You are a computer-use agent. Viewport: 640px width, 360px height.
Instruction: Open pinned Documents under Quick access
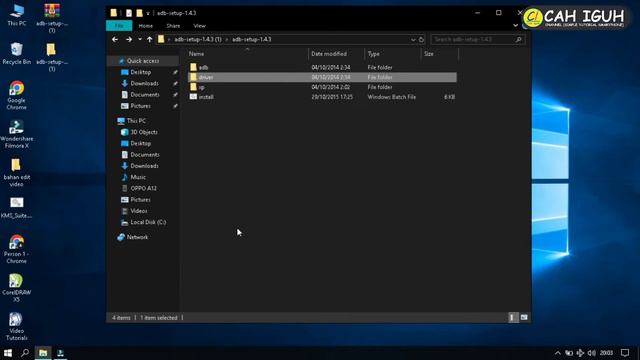(145, 95)
